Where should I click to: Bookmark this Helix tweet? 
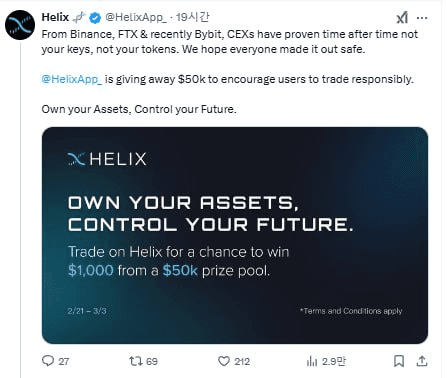pos(399,361)
